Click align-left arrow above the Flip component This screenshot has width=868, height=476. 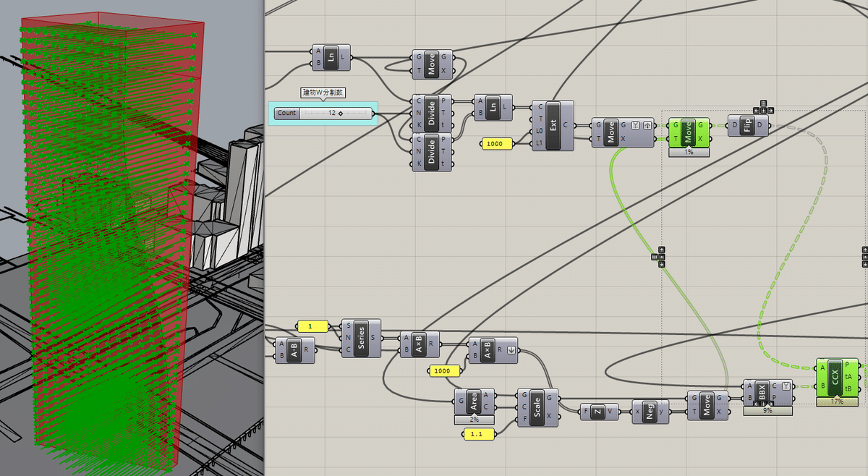[x=755, y=111]
